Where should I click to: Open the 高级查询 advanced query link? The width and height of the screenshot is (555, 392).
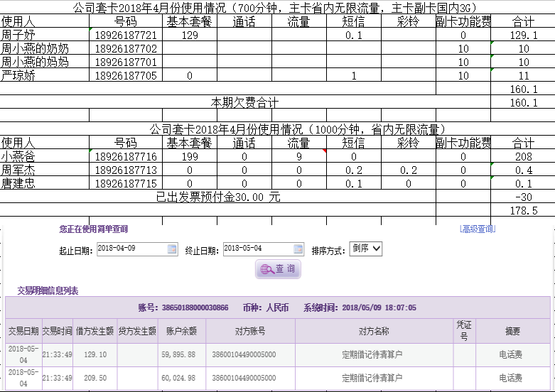[x=478, y=229]
